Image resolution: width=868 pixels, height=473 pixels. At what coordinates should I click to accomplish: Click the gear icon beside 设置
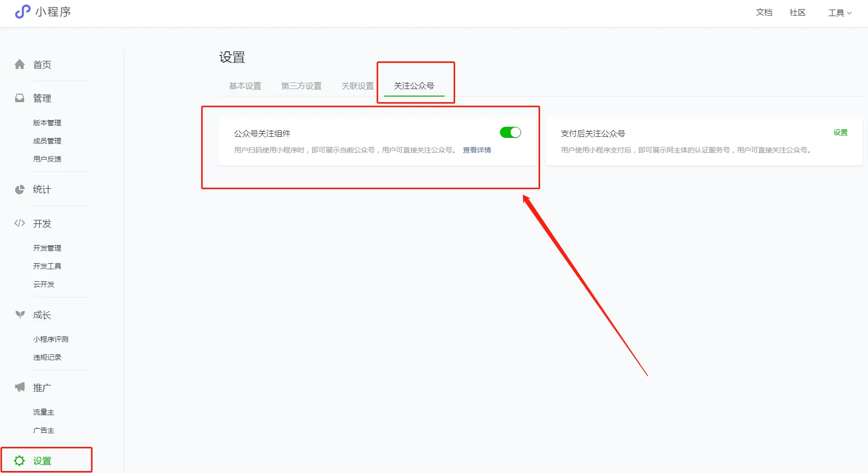click(20, 461)
